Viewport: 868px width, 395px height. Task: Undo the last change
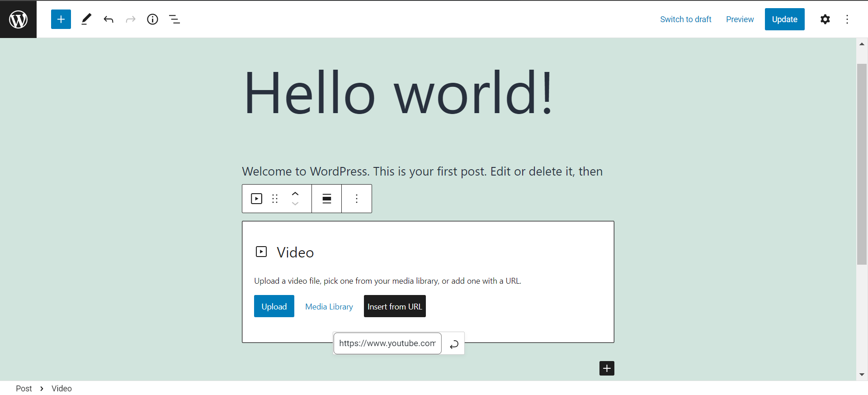click(x=108, y=19)
